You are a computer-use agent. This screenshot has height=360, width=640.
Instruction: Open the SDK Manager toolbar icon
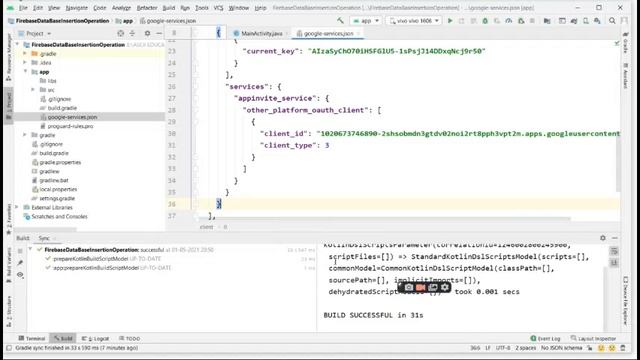[x=598, y=20]
